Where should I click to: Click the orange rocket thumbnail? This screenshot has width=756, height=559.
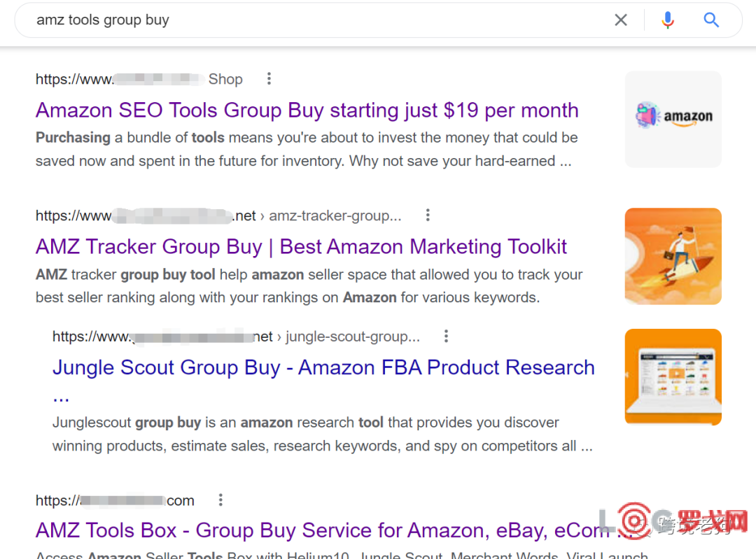(673, 256)
